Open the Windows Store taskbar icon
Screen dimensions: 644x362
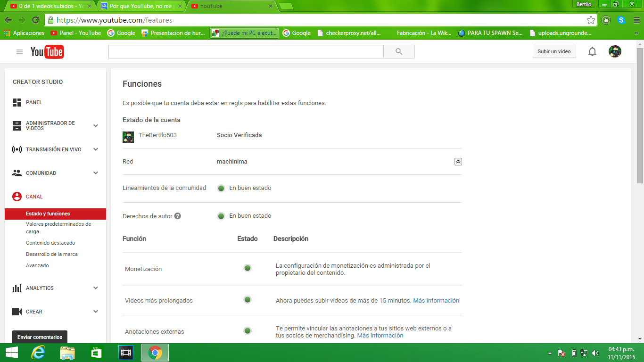[x=96, y=353]
